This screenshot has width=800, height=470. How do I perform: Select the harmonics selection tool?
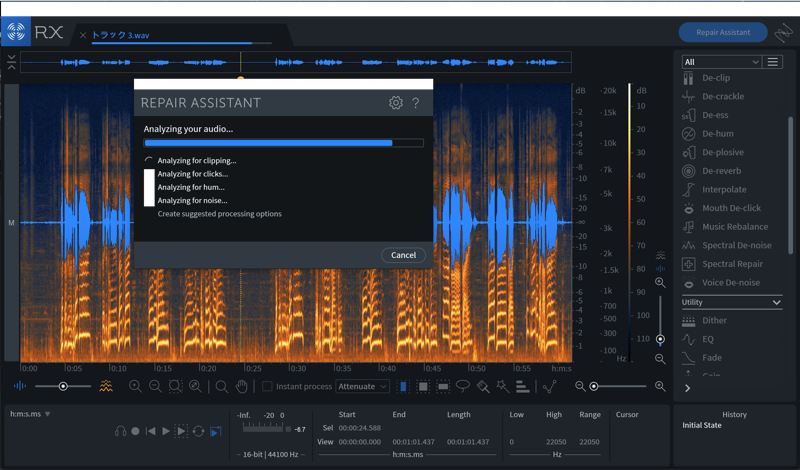(x=522, y=387)
